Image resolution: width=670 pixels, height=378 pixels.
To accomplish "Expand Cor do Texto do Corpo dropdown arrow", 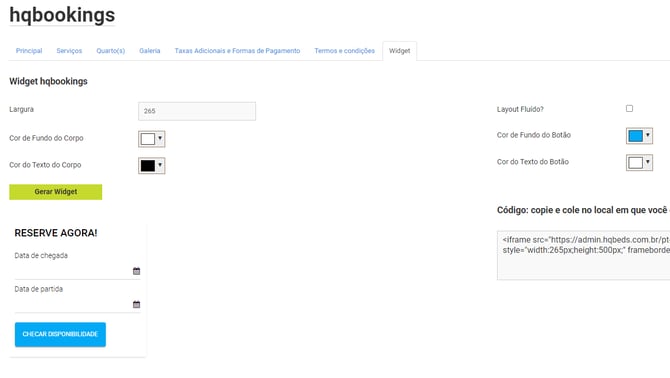I will 160,165.
